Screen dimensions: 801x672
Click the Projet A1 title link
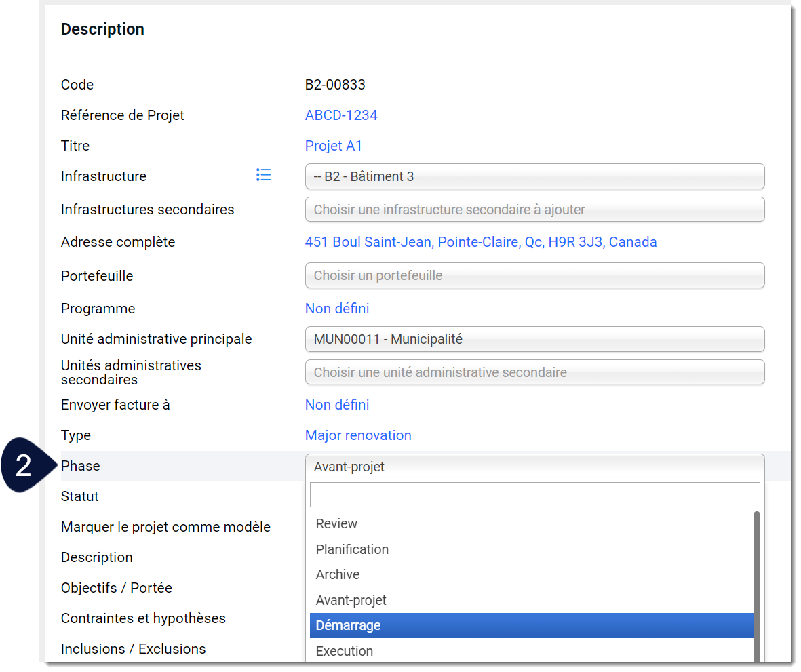334,146
